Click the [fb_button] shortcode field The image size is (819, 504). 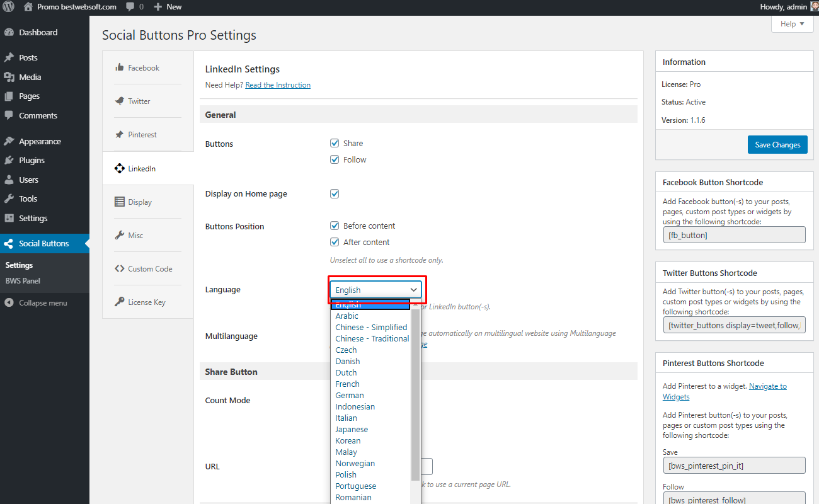[x=734, y=235]
